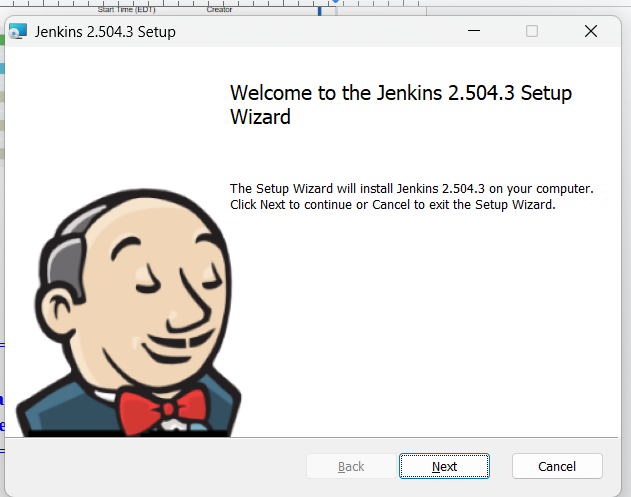The width and height of the screenshot is (631, 497).
Task: Click the 'Jenkins 2.504.3 Setup' title text
Action: pos(105,31)
